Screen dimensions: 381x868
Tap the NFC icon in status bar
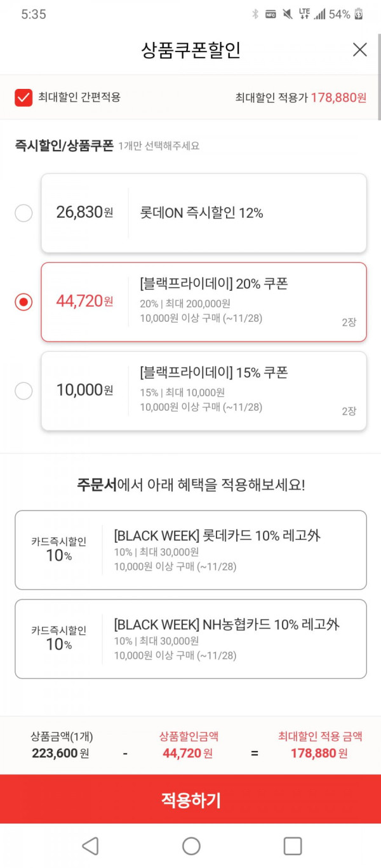pos(271,14)
